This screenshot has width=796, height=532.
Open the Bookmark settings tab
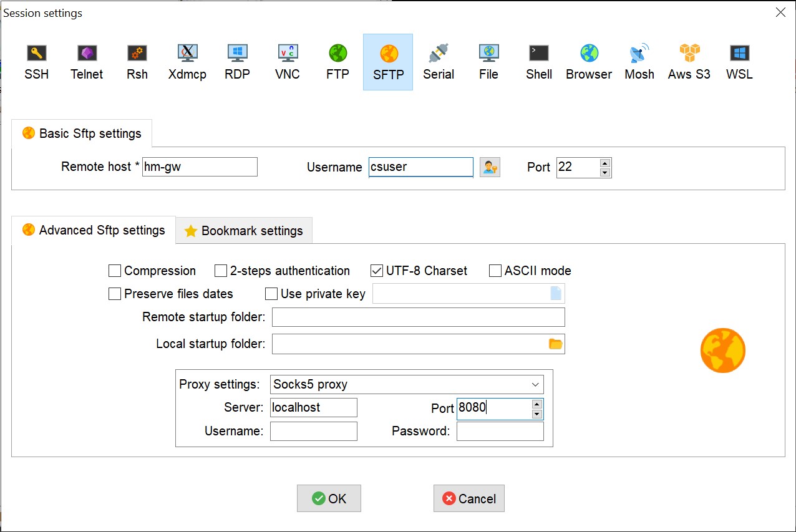pyautogui.click(x=244, y=231)
